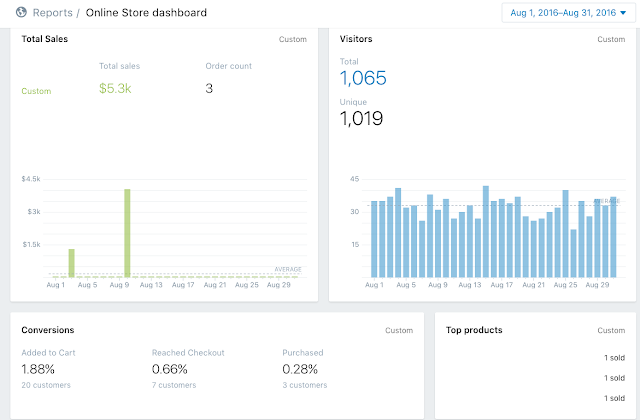Open the Aug 2016 date range dropdown
Screen dimensions: 640x420
[568, 13]
